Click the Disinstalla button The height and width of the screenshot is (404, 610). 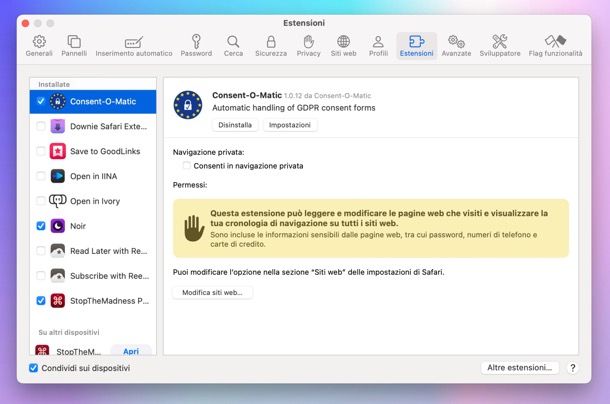tap(235, 125)
